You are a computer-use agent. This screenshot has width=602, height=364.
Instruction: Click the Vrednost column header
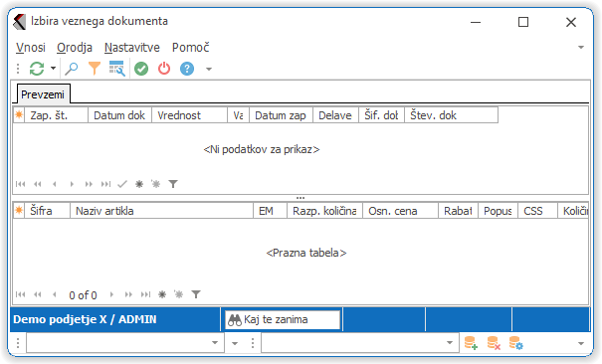coord(189,115)
